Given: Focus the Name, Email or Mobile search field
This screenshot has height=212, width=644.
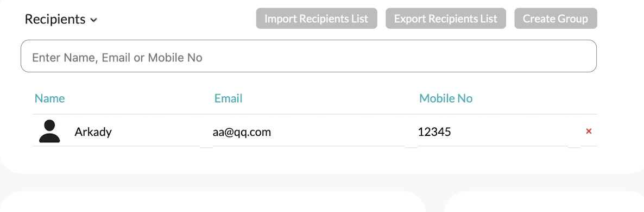Looking at the screenshot, I should [x=308, y=57].
